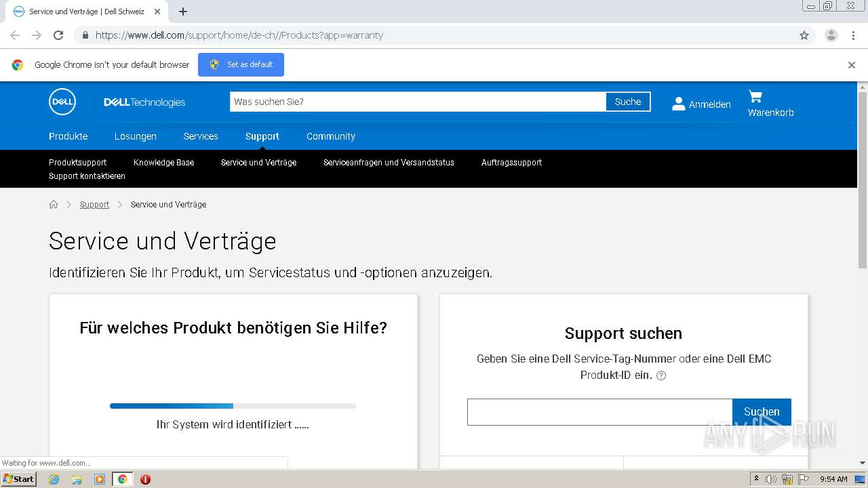The height and width of the screenshot is (488, 868).
Task: Click the Suchen button
Action: pyautogui.click(x=762, y=411)
